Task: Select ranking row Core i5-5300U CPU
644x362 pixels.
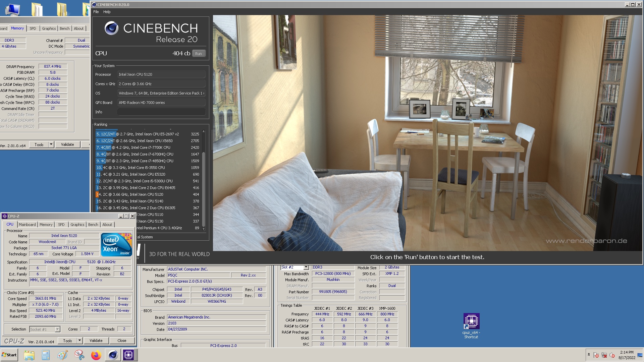Action: click(148, 181)
